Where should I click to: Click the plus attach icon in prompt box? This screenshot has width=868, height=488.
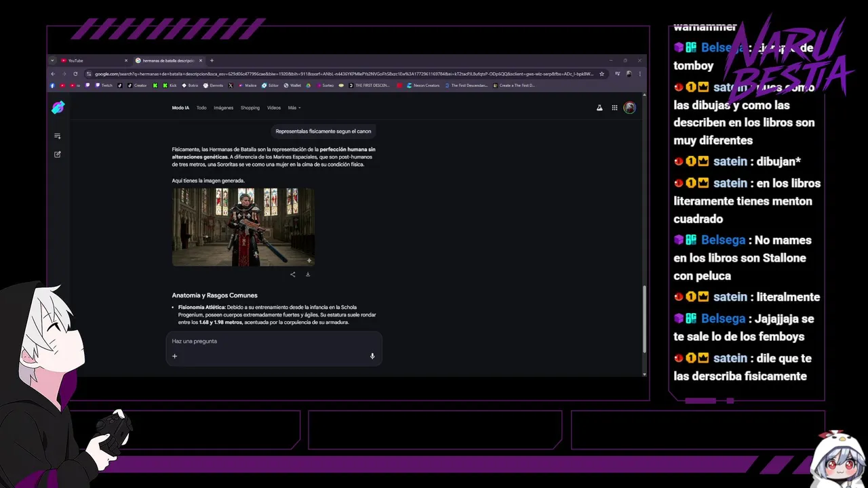click(x=174, y=356)
